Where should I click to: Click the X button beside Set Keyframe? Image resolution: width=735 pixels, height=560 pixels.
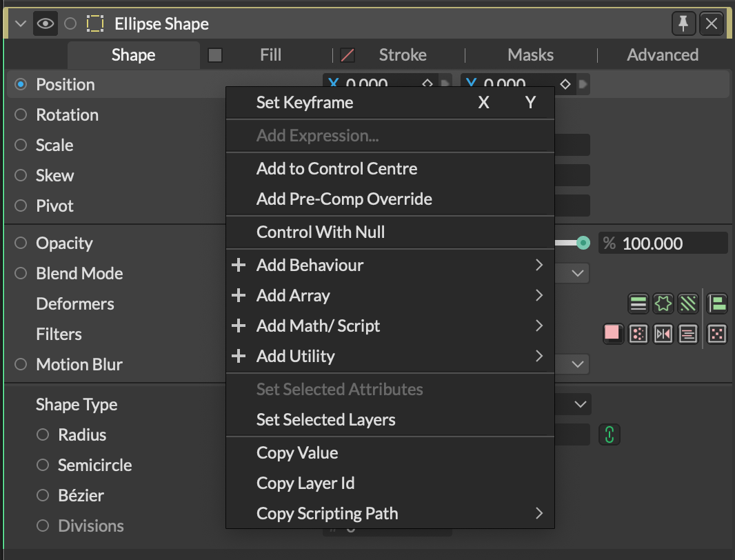[483, 103]
